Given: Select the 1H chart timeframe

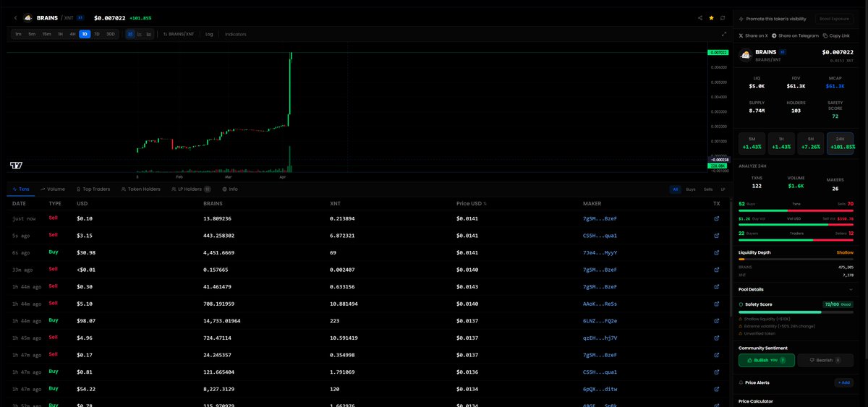Looking at the screenshot, I should 61,34.
